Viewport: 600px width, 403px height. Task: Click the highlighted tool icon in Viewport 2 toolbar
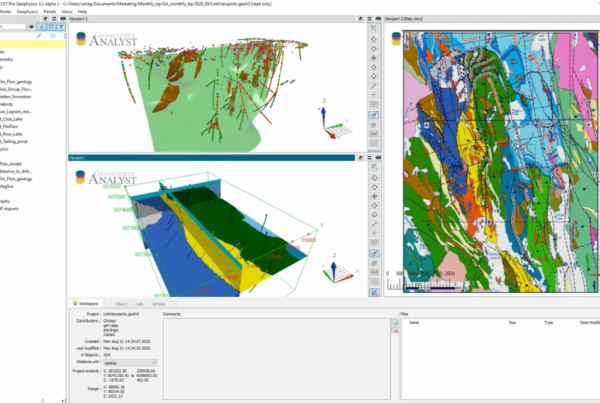coord(373,115)
